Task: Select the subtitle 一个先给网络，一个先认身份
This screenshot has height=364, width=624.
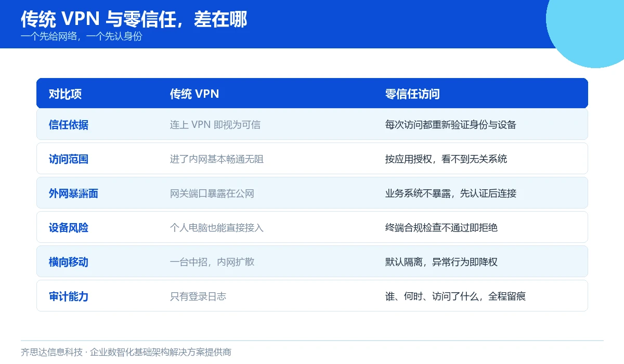Action: coord(81,36)
